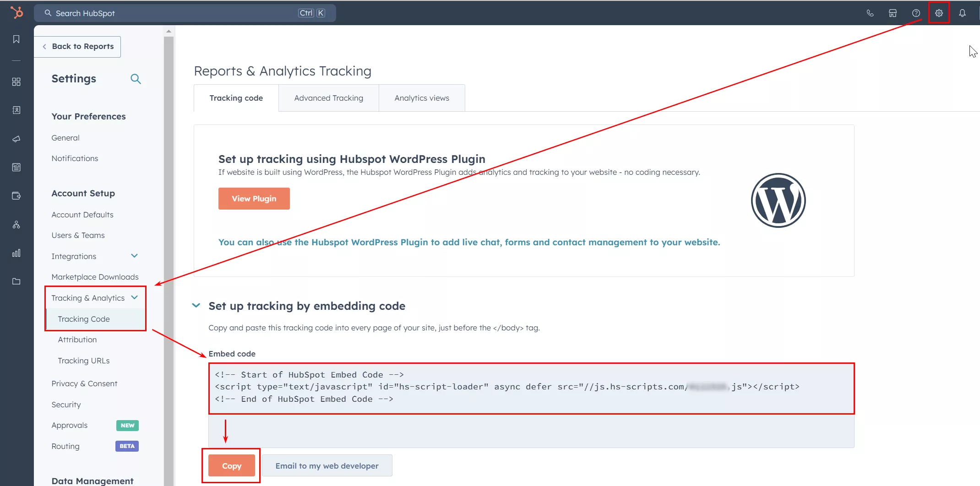The height and width of the screenshot is (486, 980).
Task: Open Security settings
Action: tap(66, 405)
